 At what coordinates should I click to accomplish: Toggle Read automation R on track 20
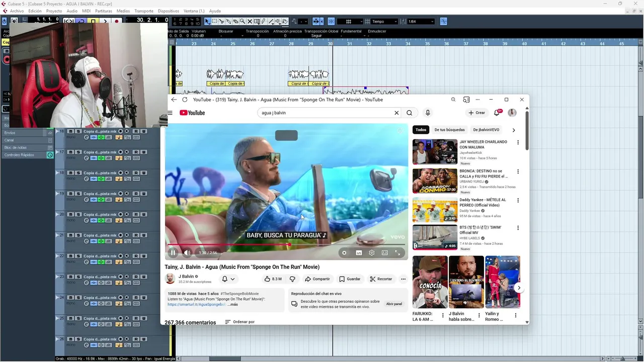[136, 214]
